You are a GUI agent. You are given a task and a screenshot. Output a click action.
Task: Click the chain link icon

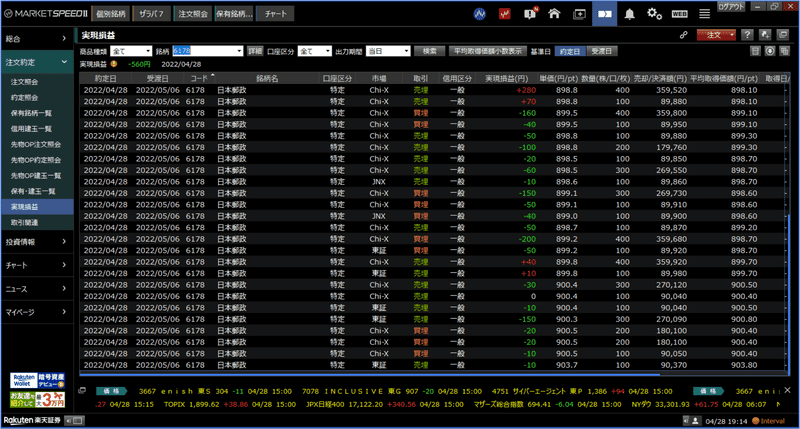[684, 35]
